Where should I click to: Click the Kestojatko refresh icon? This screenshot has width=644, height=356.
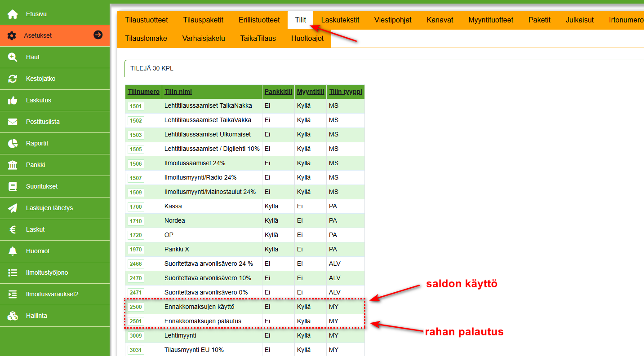coord(13,79)
